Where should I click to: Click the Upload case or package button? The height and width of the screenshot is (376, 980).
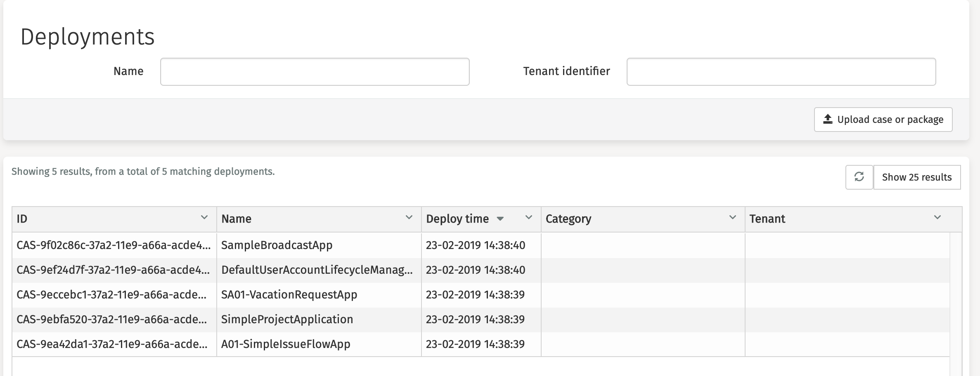click(883, 119)
